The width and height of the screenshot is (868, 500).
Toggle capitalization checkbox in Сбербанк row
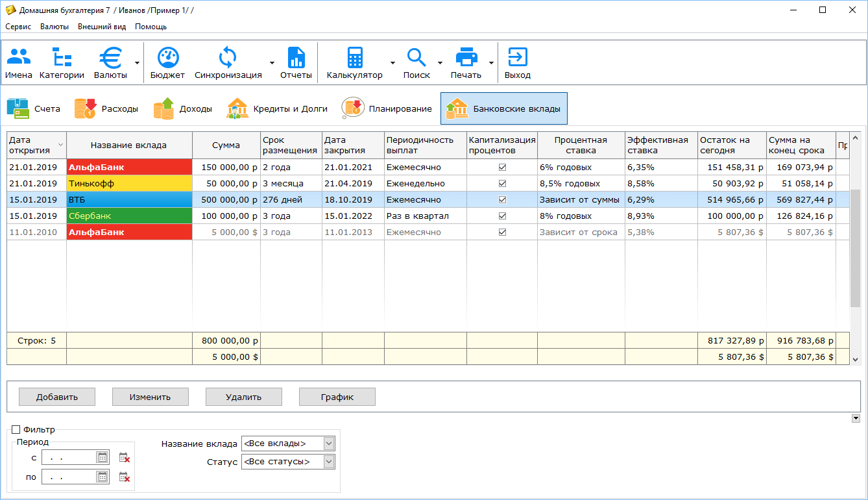tap(502, 216)
